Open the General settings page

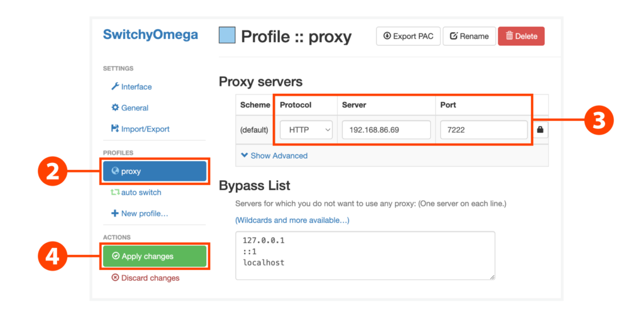(135, 108)
